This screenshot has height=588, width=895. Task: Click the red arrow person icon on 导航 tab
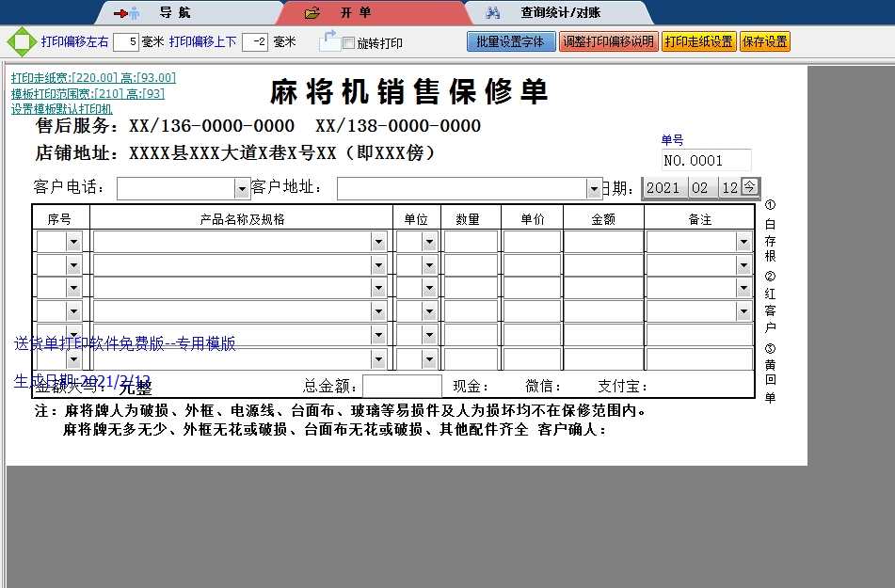pyautogui.click(x=126, y=13)
